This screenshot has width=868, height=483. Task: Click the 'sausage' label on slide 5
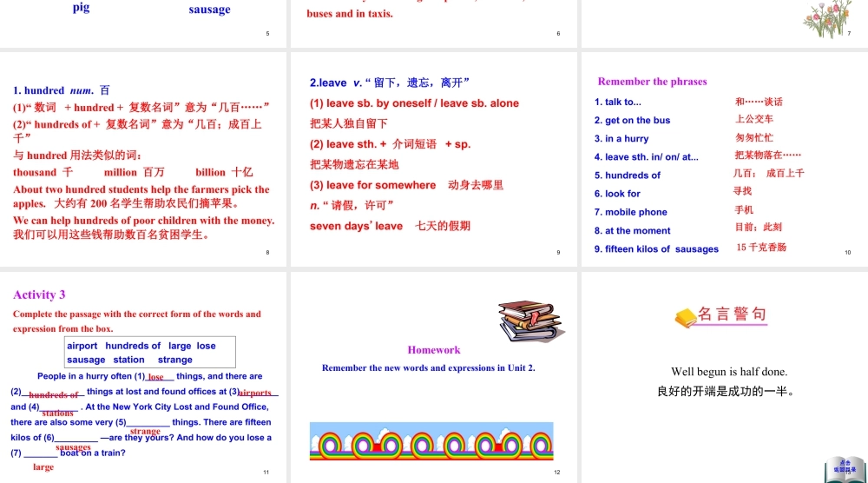pos(209,10)
